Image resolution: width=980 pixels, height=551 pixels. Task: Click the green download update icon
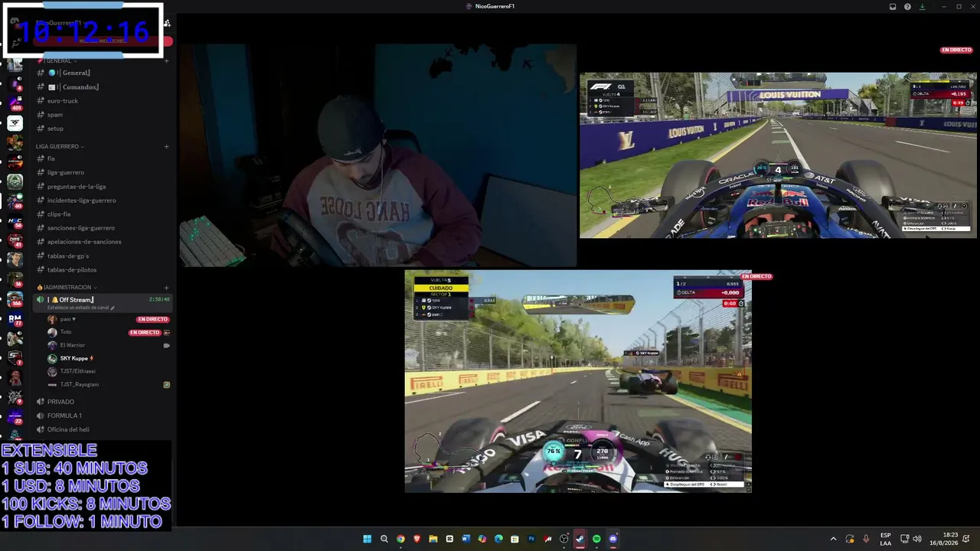922,6
